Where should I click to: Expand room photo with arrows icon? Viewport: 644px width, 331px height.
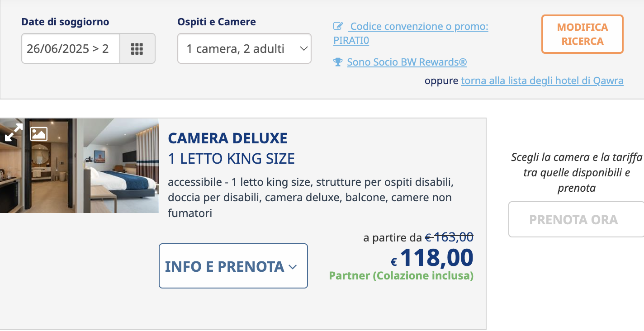pos(14,132)
